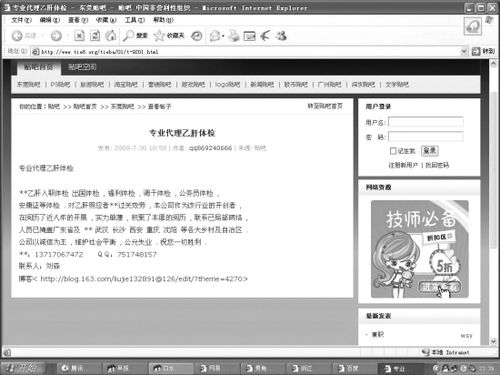Click the vertical scrollbar down arrow
500x375 pixels.
coord(493,341)
